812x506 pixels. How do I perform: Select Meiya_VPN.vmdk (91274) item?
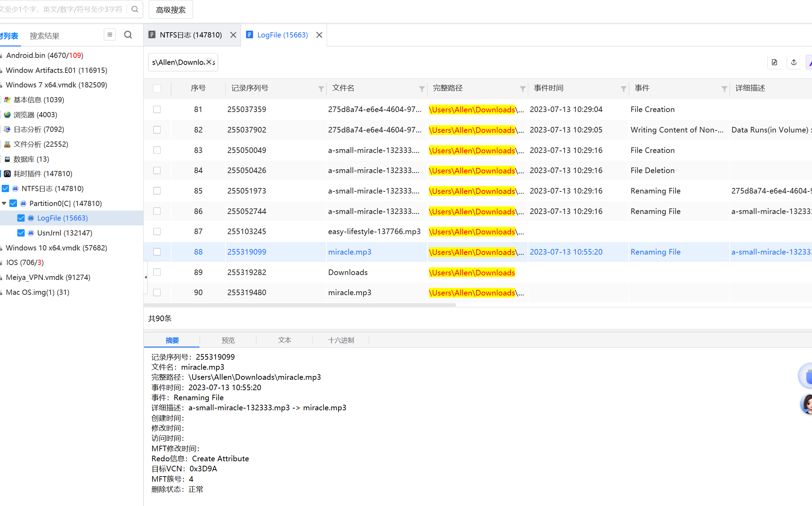tap(48, 277)
